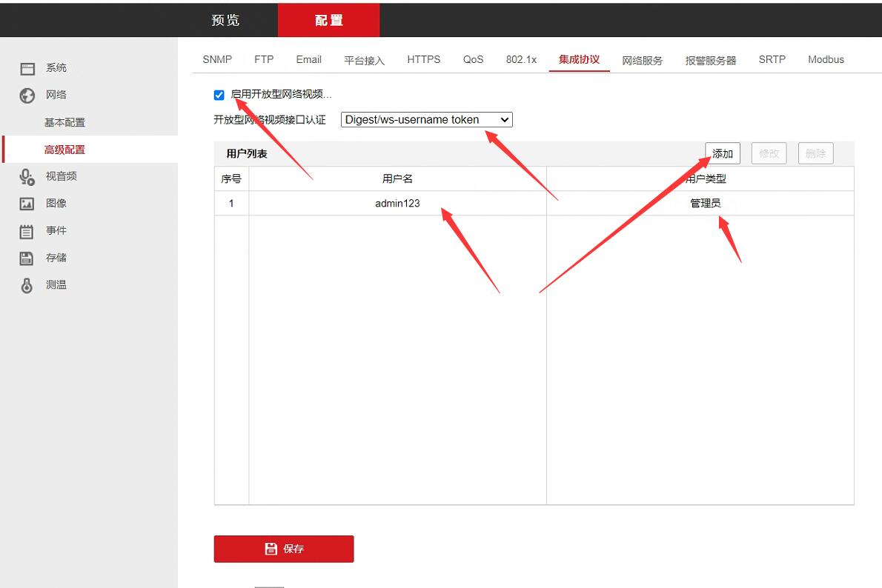Toggle the enable open network video checkbox
This screenshot has height=588, width=882.
[219, 95]
